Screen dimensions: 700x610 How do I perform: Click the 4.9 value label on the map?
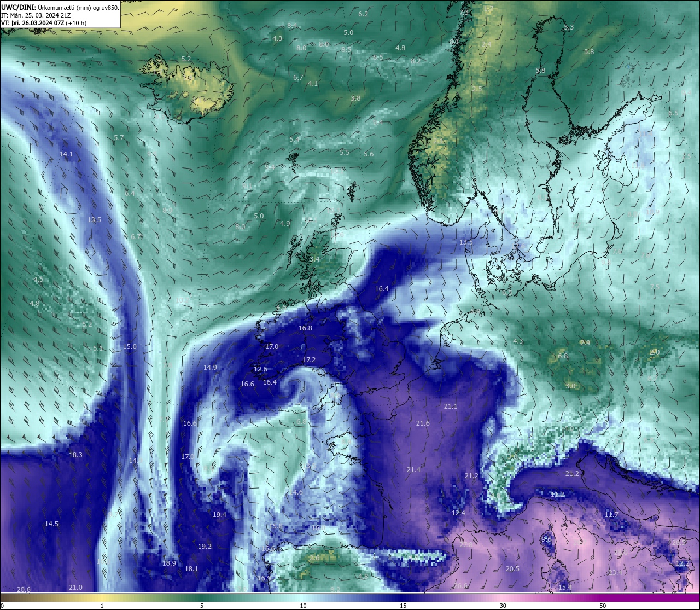click(285, 224)
